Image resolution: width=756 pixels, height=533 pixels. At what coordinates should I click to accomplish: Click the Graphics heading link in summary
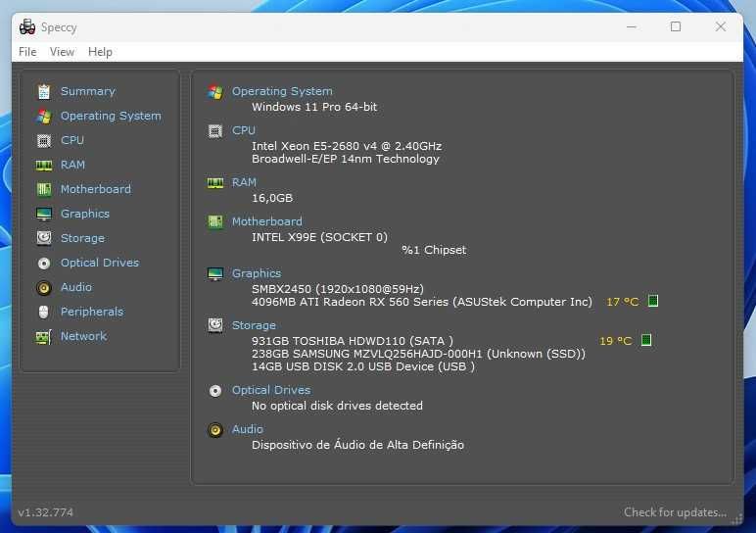pos(257,273)
